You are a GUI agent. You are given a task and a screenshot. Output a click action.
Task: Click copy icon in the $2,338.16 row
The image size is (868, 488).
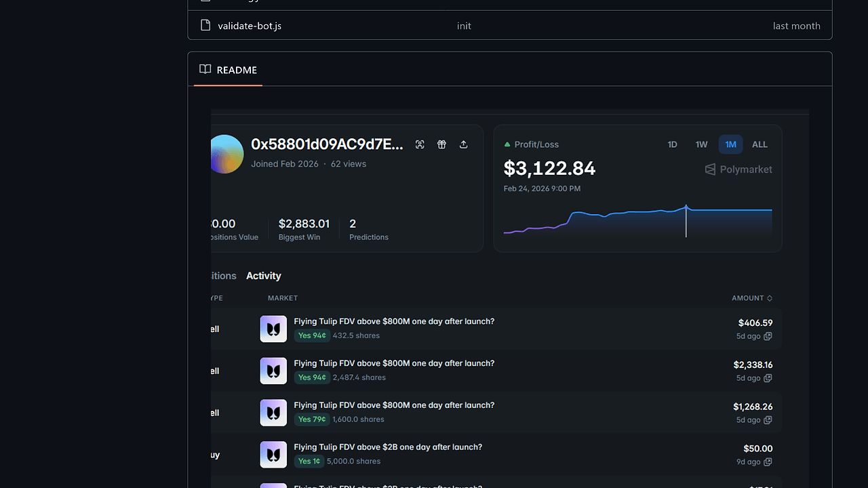[768, 378]
